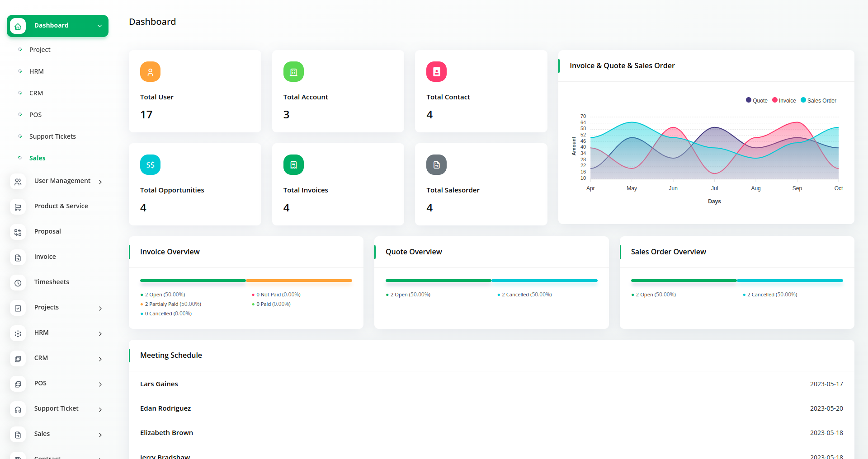
Task: Open the Invoice page from sidebar
Action: pos(45,257)
